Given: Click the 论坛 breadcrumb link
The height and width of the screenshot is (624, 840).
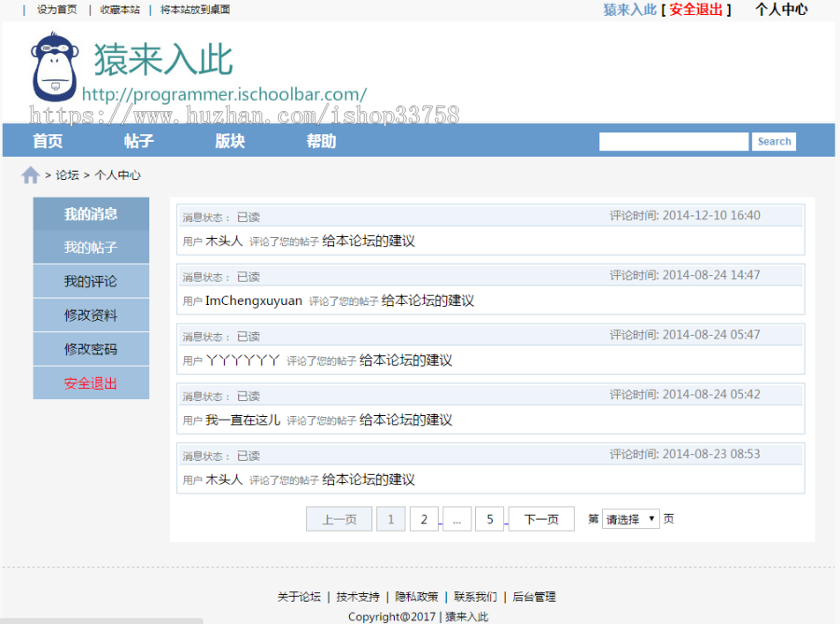Looking at the screenshot, I should click(65, 174).
